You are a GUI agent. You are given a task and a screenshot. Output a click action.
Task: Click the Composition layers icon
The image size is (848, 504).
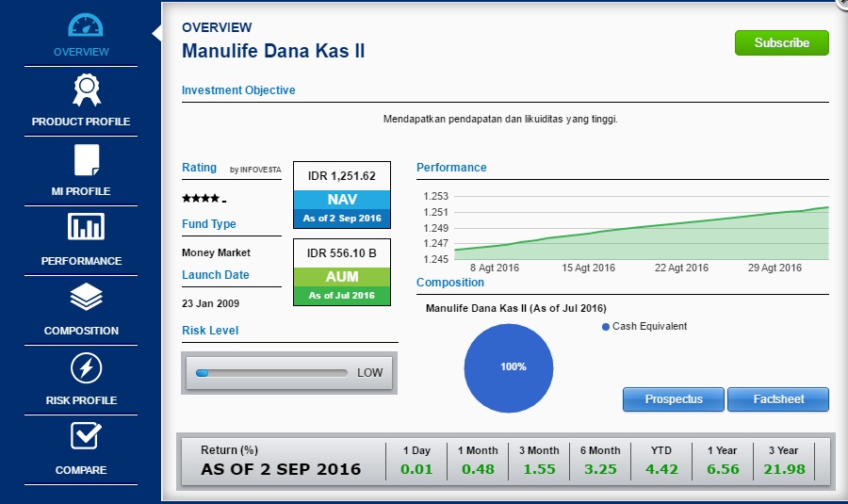click(x=87, y=297)
